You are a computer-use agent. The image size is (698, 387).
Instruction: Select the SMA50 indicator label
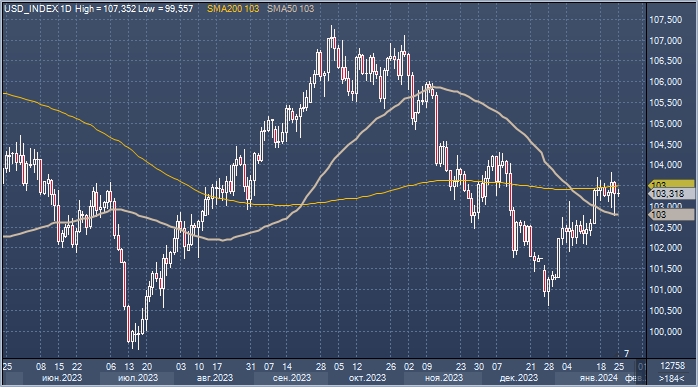(290, 8)
